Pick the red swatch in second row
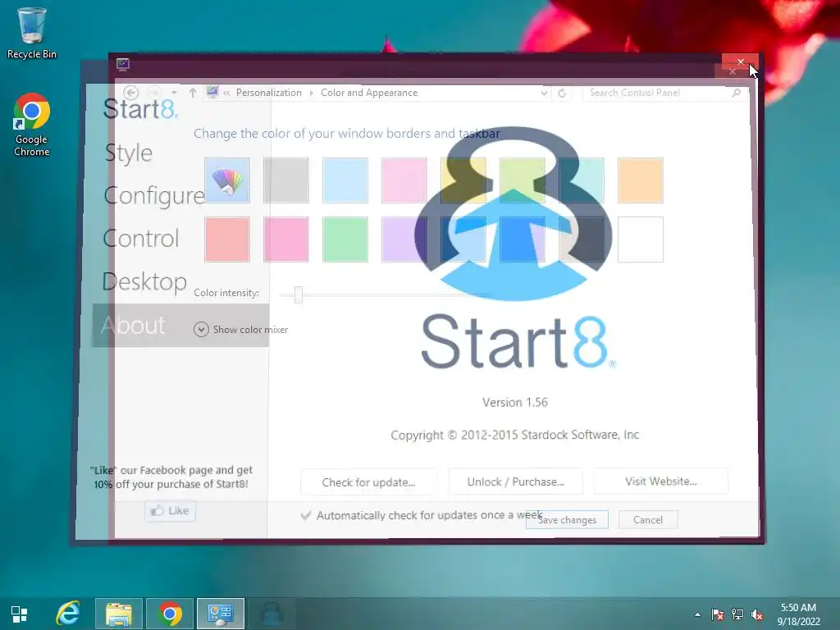 coord(227,240)
